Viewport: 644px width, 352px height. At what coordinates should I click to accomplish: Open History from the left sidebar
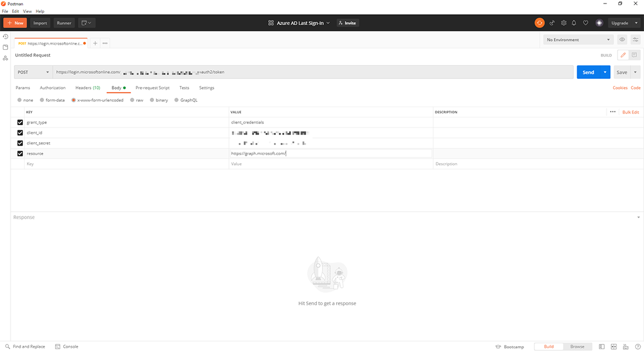tap(5, 36)
